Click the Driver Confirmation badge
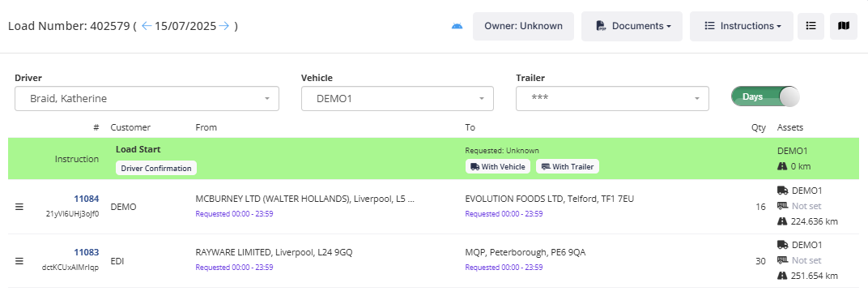The width and height of the screenshot is (868, 300). tap(156, 168)
